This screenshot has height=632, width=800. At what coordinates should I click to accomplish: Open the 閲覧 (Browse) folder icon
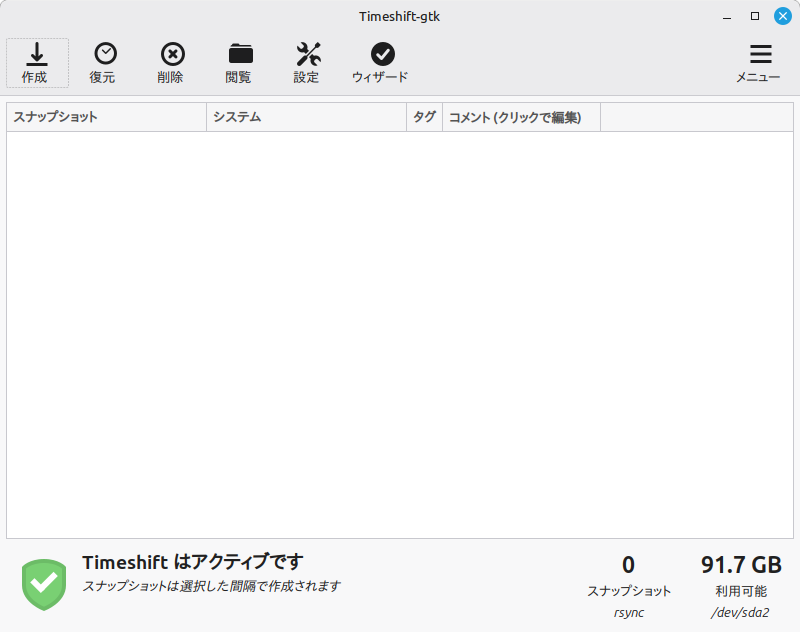(240, 55)
